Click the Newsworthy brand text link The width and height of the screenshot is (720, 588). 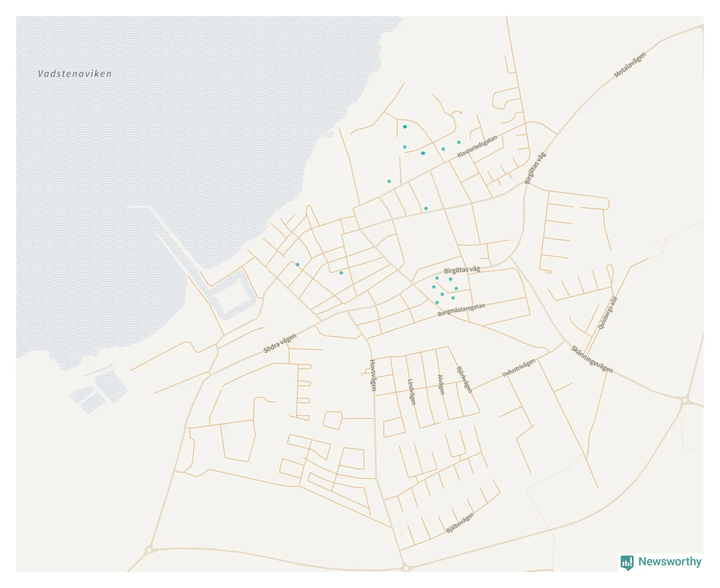tap(669, 562)
